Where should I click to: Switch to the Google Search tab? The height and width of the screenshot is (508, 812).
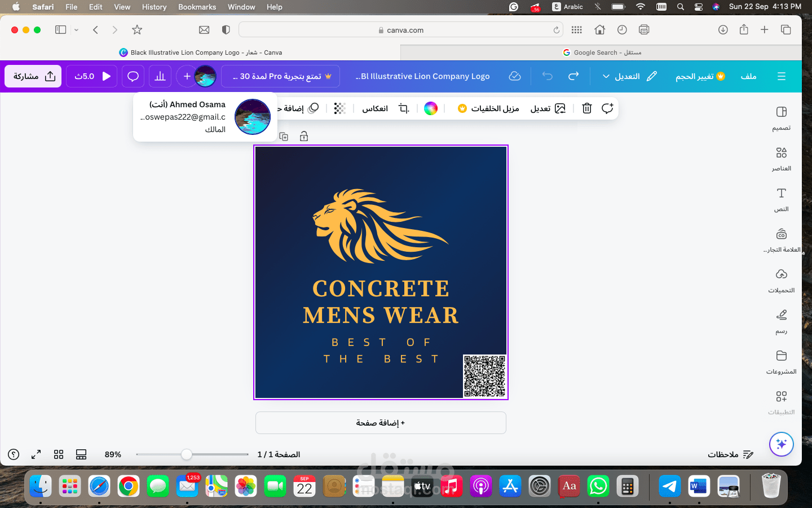[x=601, y=52]
